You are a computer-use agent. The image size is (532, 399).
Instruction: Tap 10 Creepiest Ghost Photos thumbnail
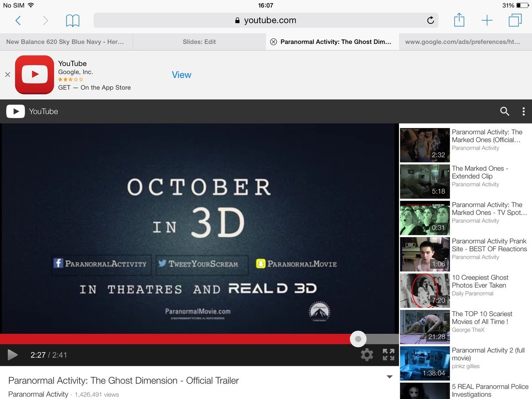[x=425, y=290]
